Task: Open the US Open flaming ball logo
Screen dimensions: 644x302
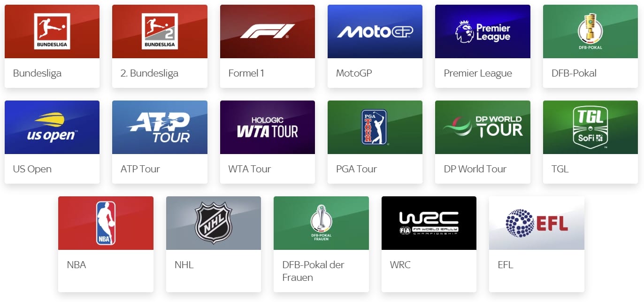Action: [x=52, y=127]
